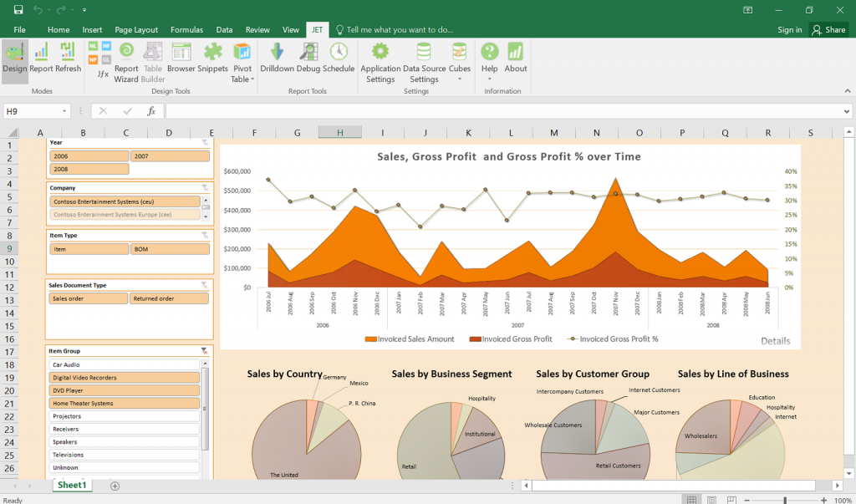The height and width of the screenshot is (504, 856).
Task: Toggle the 2006 year slicer button
Action: pyautogui.click(x=89, y=156)
